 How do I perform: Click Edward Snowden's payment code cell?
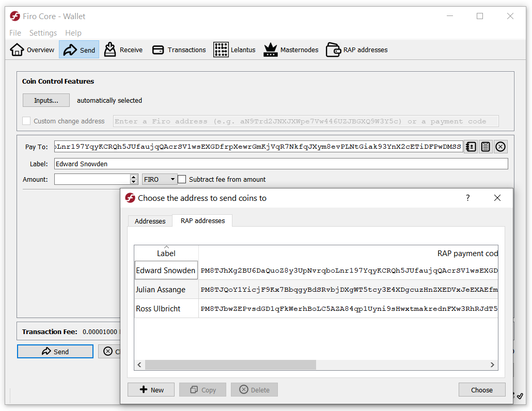coord(349,270)
